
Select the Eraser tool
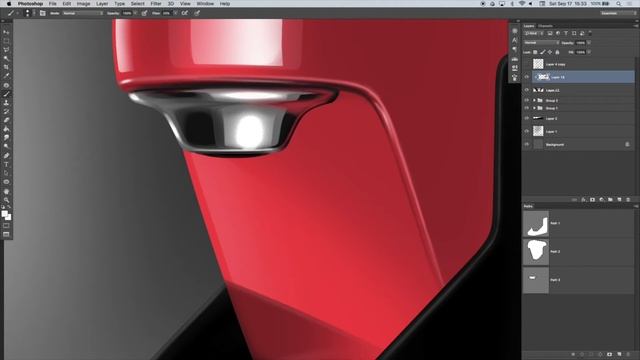tap(6, 120)
